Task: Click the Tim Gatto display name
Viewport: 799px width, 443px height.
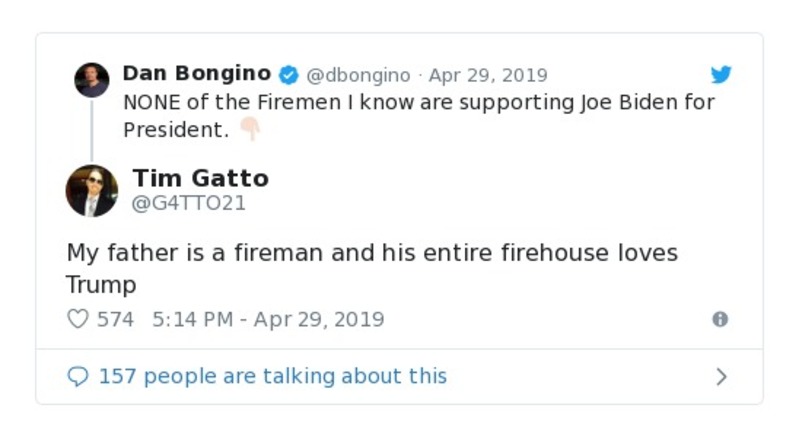Action: [x=200, y=178]
